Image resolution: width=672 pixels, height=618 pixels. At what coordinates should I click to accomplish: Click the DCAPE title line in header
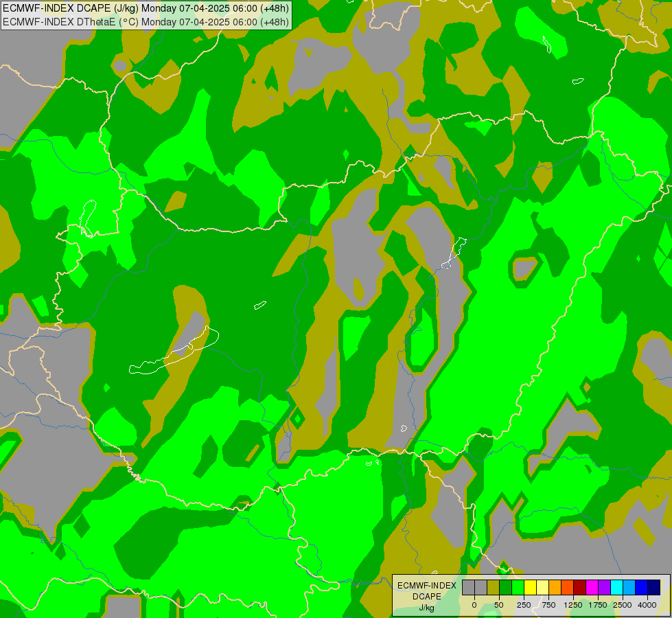[x=146, y=8]
